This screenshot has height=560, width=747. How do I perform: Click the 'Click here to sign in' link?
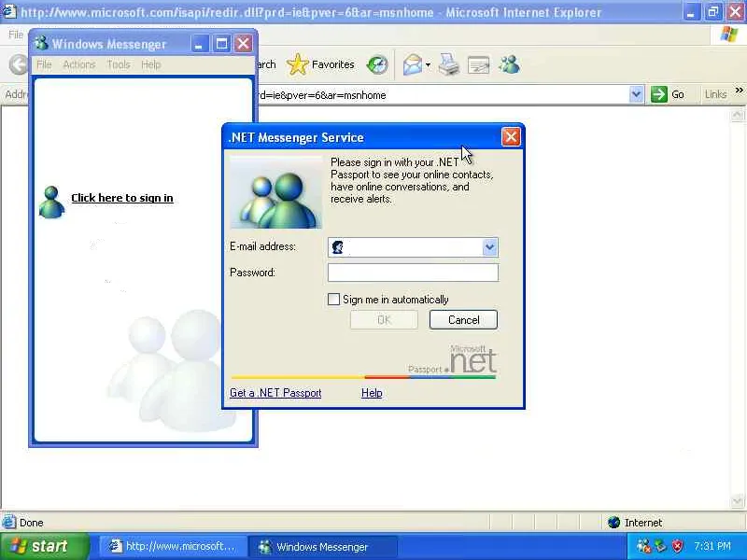click(x=122, y=198)
